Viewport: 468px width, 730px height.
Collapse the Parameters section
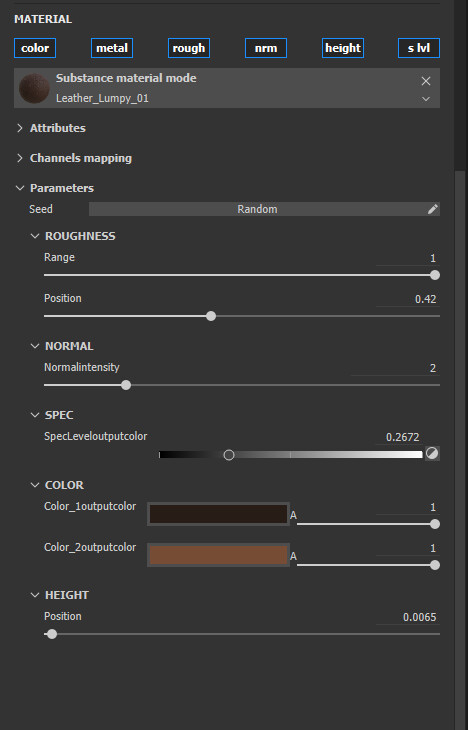click(x=20, y=188)
